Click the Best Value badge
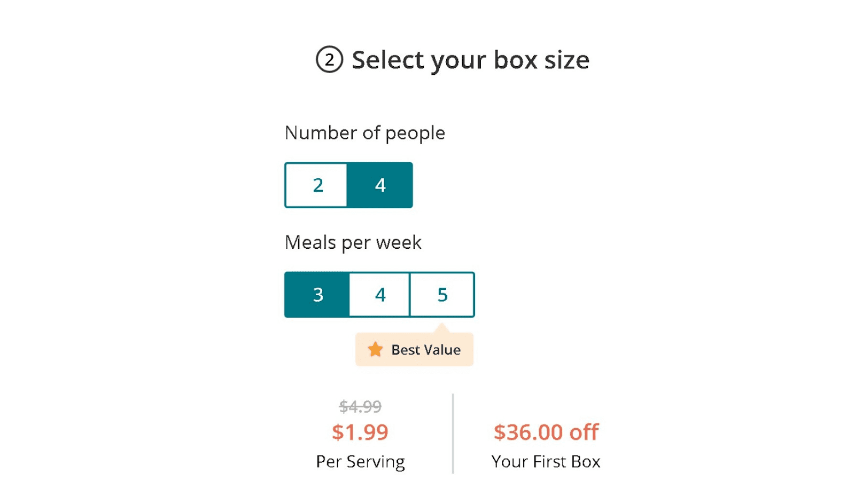Viewport: 855px width, 504px height. pyautogui.click(x=415, y=349)
